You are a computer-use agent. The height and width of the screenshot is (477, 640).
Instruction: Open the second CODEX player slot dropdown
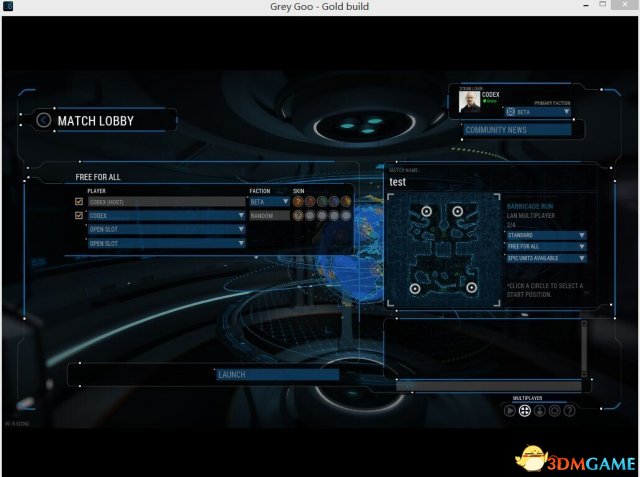167,215
